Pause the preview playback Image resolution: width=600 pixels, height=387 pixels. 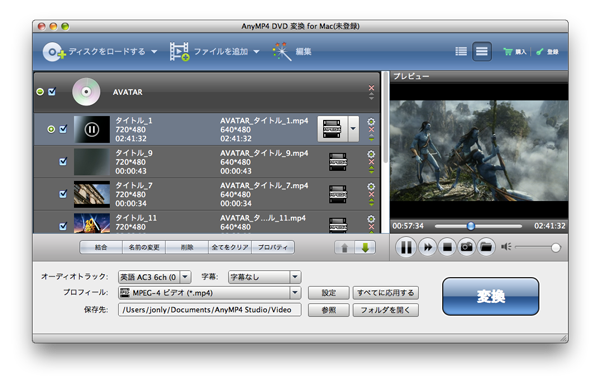(406, 247)
